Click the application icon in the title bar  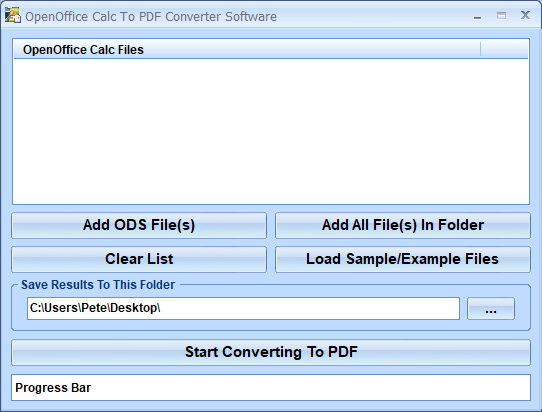[13, 16]
